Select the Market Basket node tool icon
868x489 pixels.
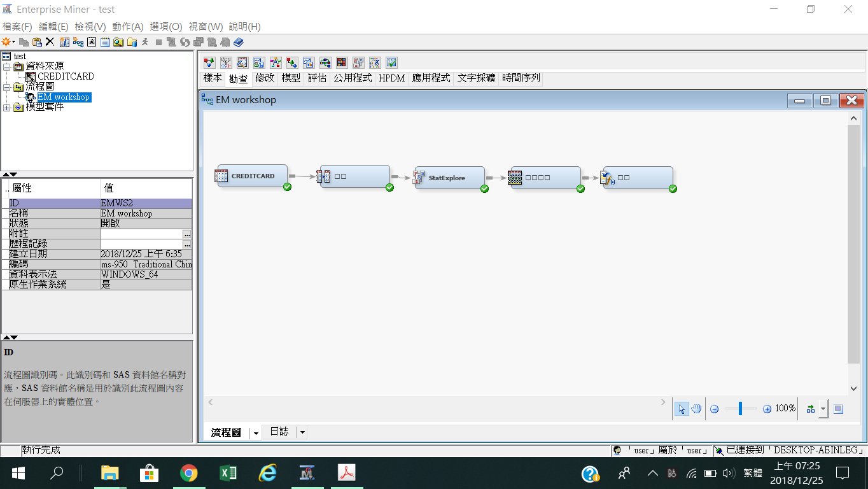coord(292,62)
